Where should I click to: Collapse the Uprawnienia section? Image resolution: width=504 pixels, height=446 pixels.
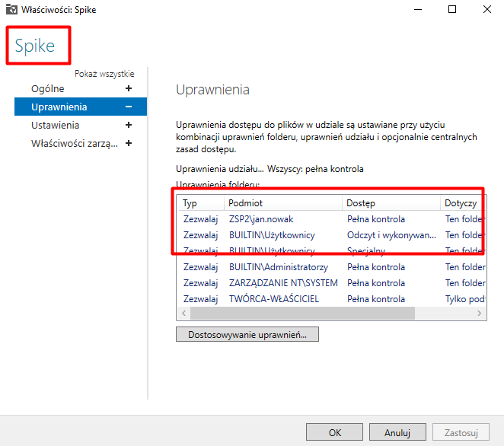click(129, 107)
